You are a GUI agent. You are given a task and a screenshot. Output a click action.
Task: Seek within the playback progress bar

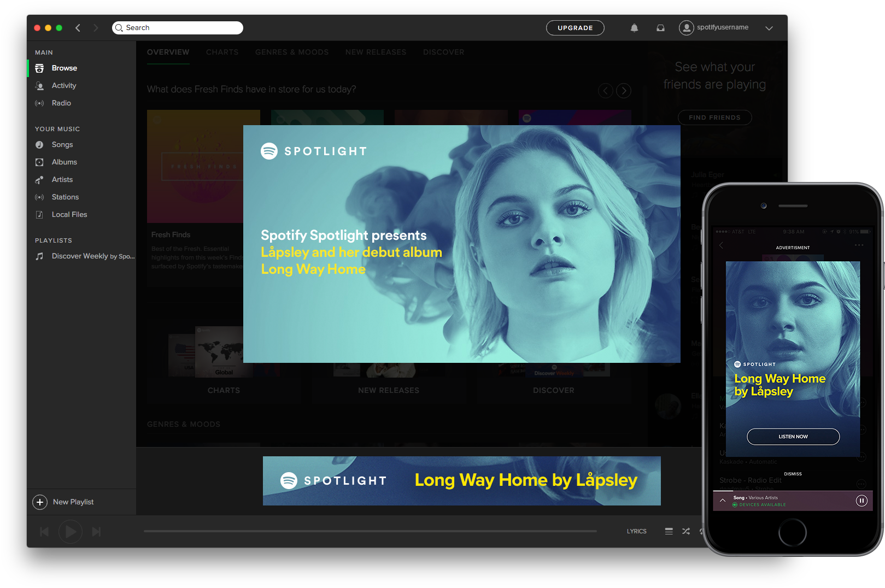(370, 531)
